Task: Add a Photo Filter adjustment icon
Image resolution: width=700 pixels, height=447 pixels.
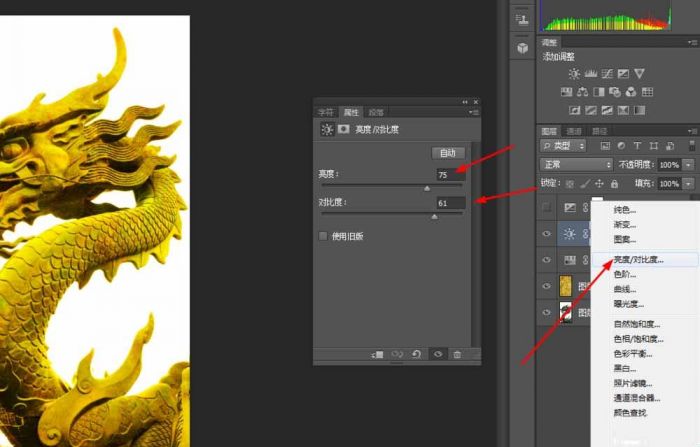Action: [615, 92]
